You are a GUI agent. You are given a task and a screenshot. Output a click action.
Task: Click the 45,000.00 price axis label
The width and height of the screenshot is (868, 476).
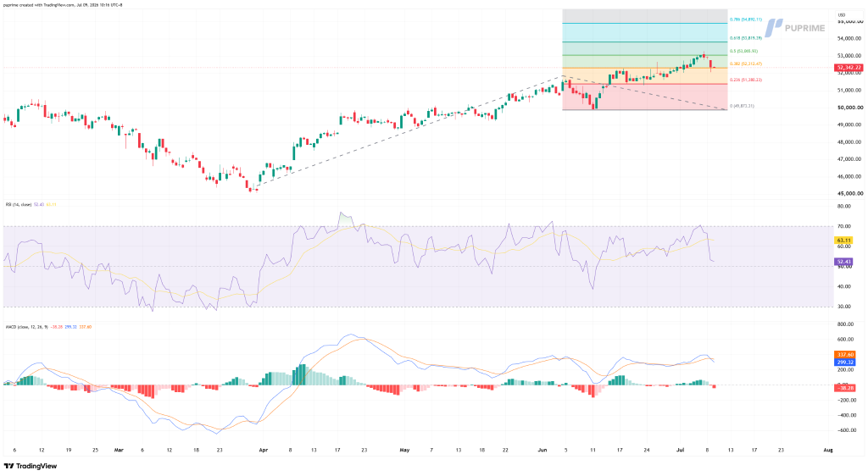[849, 194]
